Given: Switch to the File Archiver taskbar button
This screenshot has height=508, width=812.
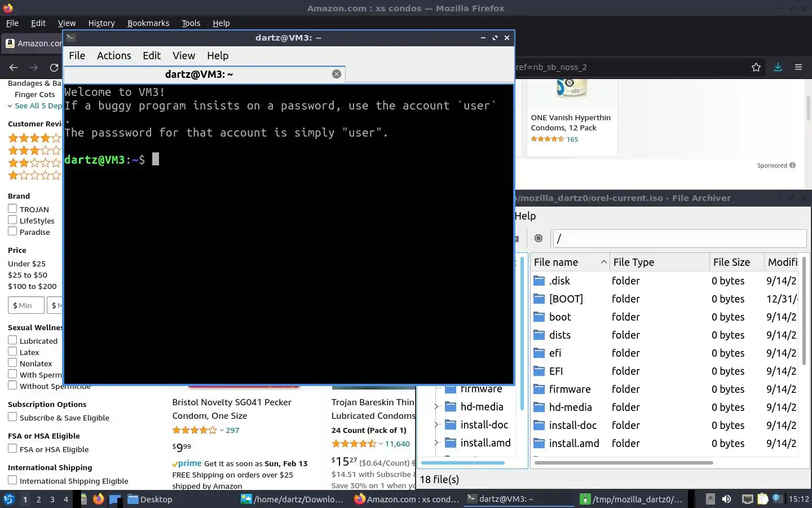Looking at the screenshot, I should click(x=632, y=499).
